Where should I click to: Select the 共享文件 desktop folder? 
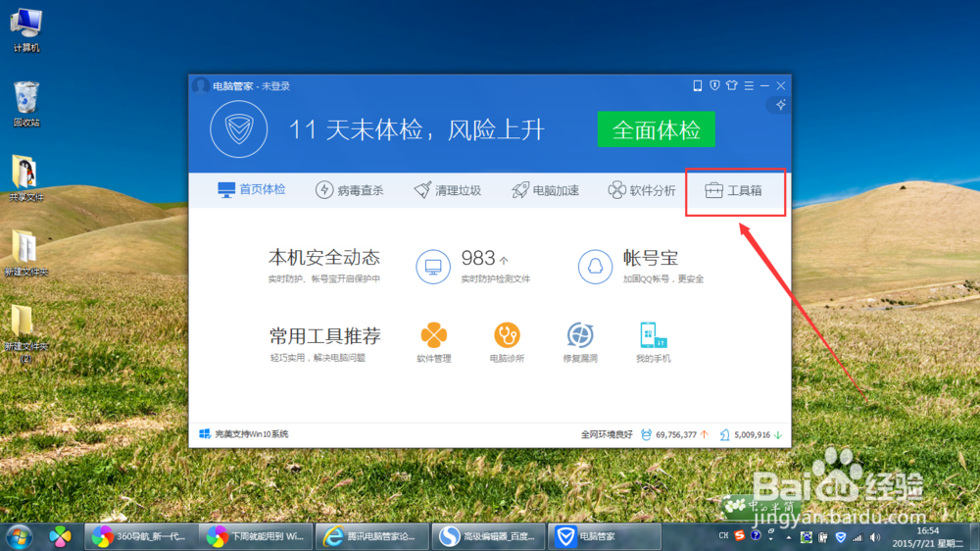25,178
